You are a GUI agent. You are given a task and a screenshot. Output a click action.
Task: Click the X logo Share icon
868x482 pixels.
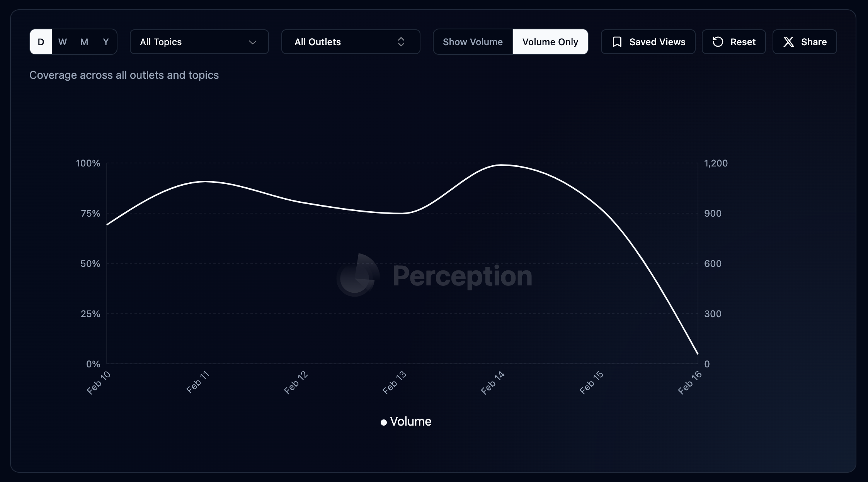[x=789, y=42]
